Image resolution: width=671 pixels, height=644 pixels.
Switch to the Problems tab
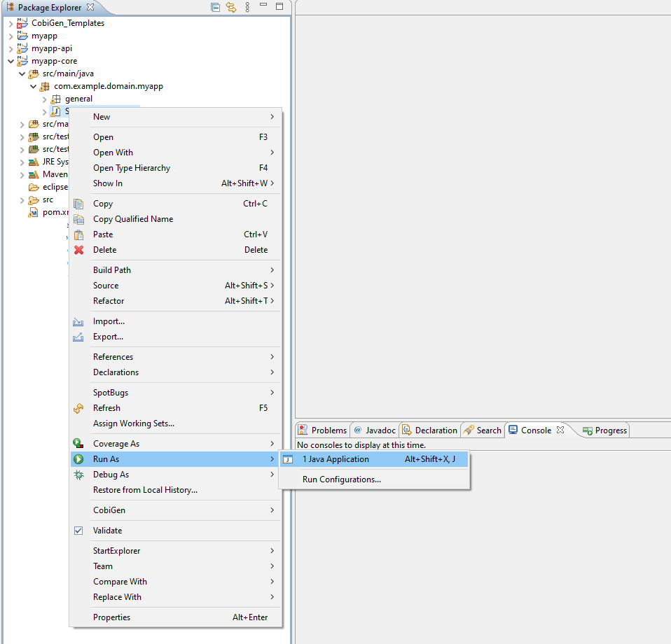[323, 430]
